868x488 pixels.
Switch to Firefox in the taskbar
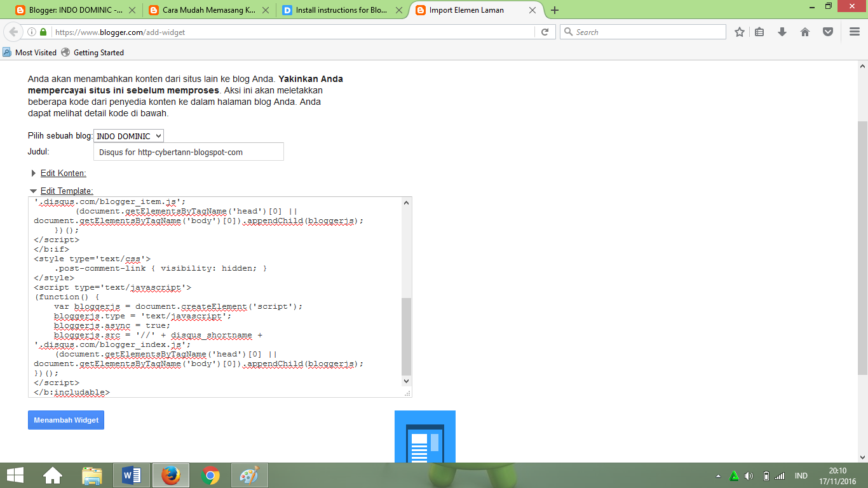(x=171, y=475)
